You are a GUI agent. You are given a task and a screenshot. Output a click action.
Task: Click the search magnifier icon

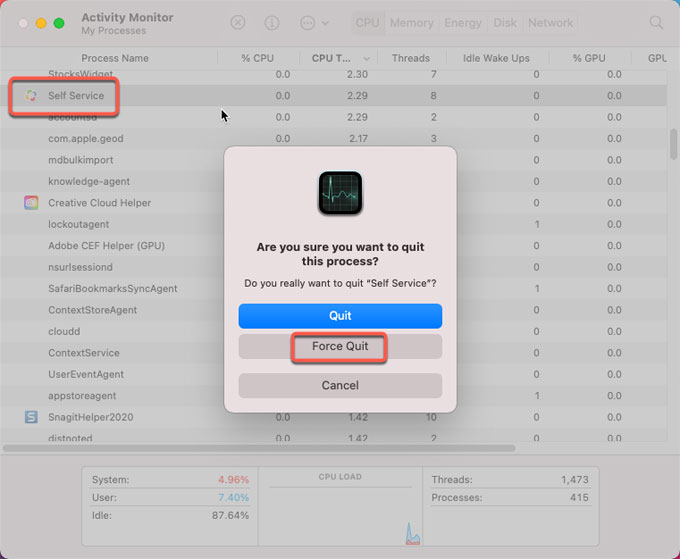coord(656,23)
